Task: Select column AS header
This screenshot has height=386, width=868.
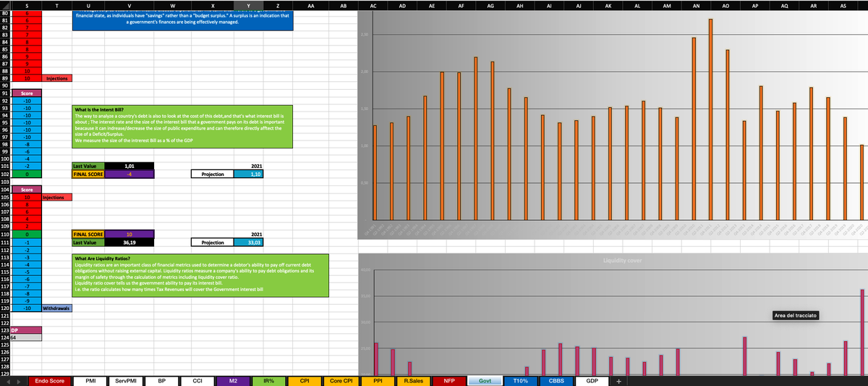Action: click(843, 5)
